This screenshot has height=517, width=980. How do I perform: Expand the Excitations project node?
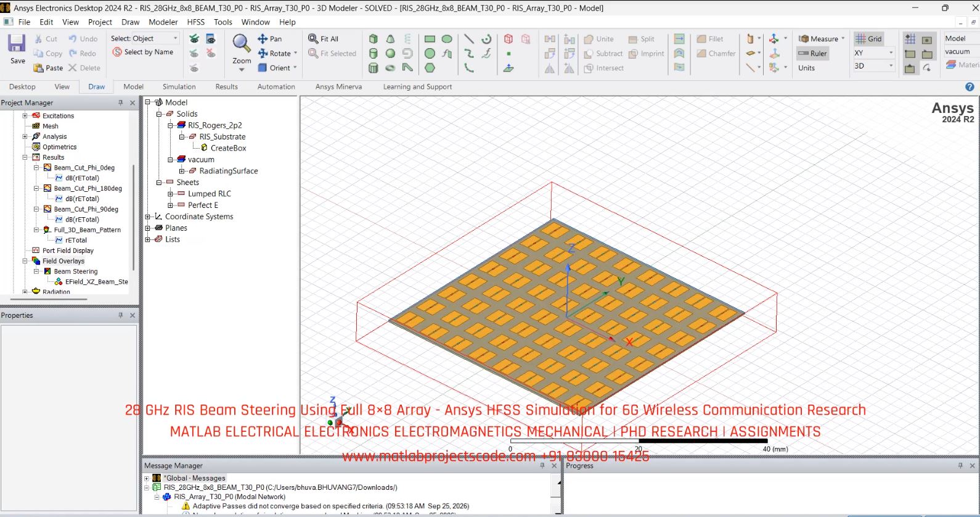coord(25,116)
